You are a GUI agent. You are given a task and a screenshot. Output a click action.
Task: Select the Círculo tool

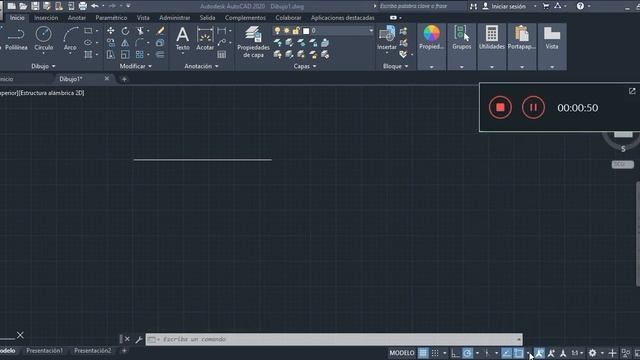click(43, 39)
